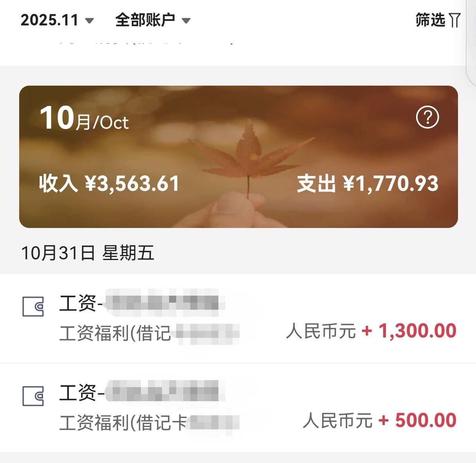Screen dimensions: 476x463
Task: Click 工资福利 subtitle of the 500.00 entry
Action: 123,423
